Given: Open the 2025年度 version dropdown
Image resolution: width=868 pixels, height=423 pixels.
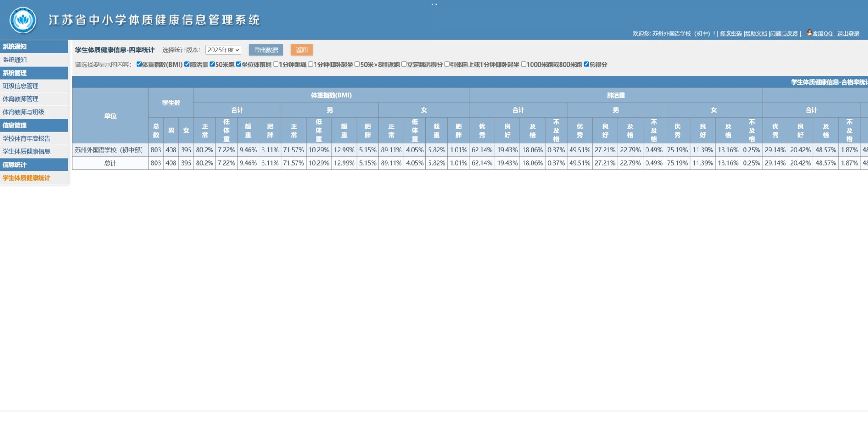Looking at the screenshot, I should (223, 50).
